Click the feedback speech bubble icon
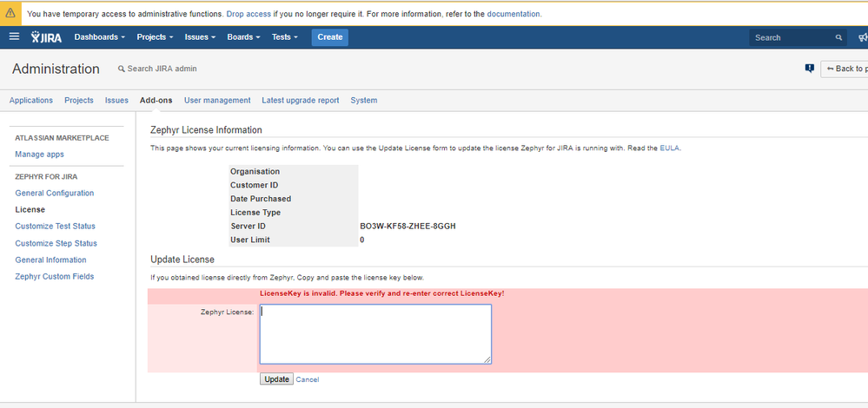 809,69
